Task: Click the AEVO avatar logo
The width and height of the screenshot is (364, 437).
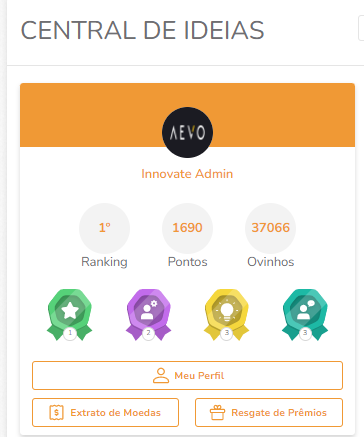Action: [x=187, y=132]
